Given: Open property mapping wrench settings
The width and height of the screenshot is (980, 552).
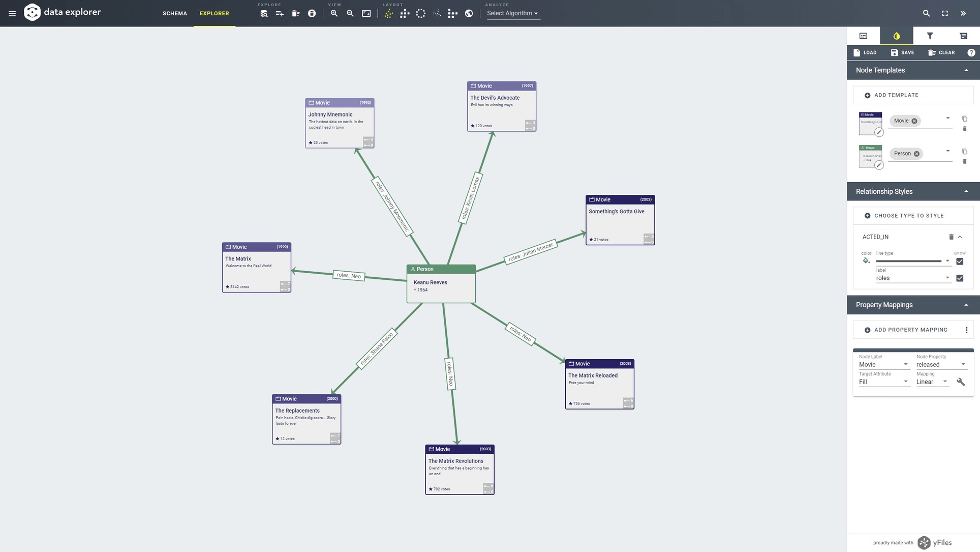Looking at the screenshot, I should pos(961,382).
